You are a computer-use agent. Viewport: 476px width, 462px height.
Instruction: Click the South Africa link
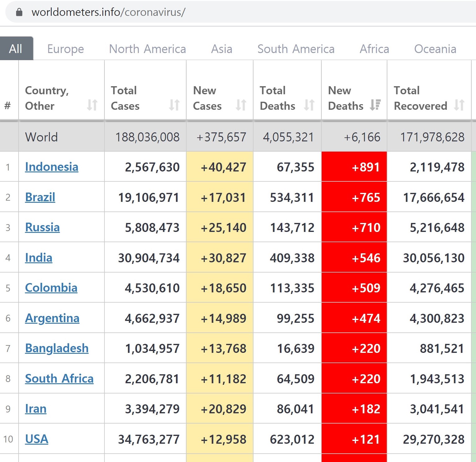point(59,379)
